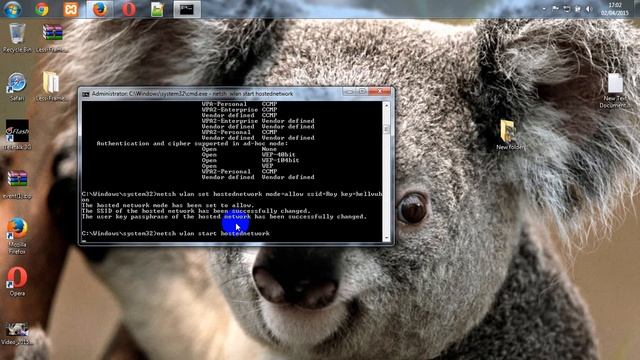
Task: Click the cmd vertical scrollbar thumb
Action: coord(386,129)
